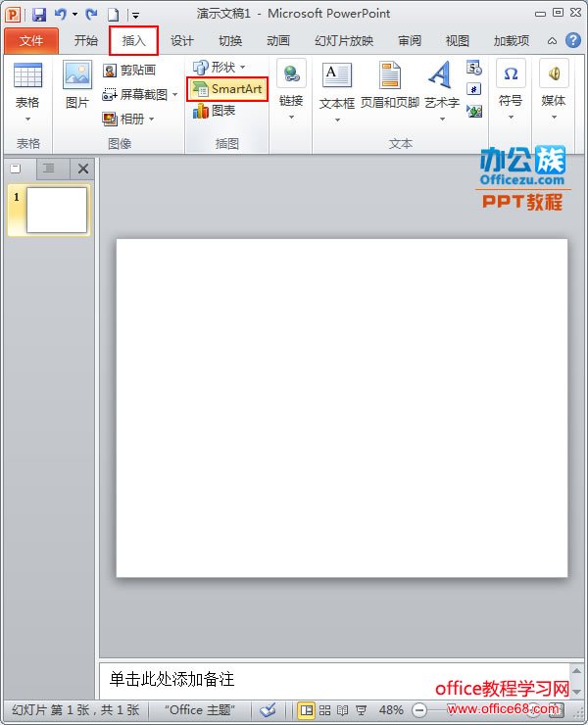Click the notes pane scroll down arrow
588x725 pixels.
(576, 692)
